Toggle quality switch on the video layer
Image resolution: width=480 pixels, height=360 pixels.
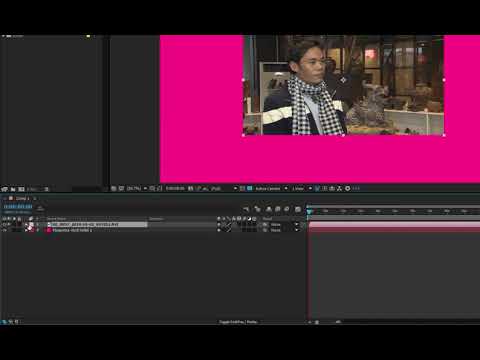point(228,225)
